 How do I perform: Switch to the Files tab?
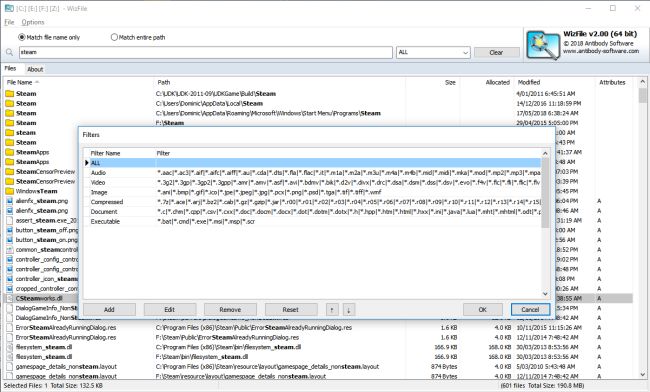point(10,69)
